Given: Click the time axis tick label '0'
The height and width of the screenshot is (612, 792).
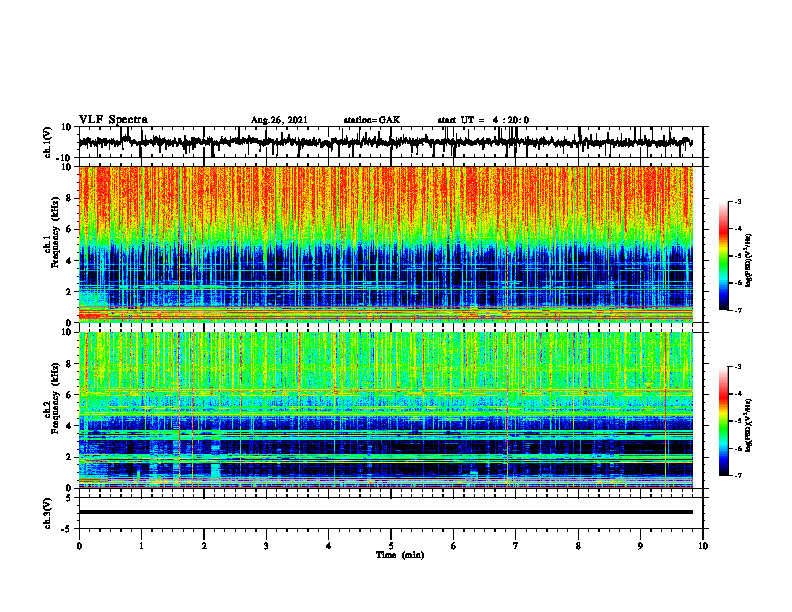Looking at the screenshot, I should [79, 546].
